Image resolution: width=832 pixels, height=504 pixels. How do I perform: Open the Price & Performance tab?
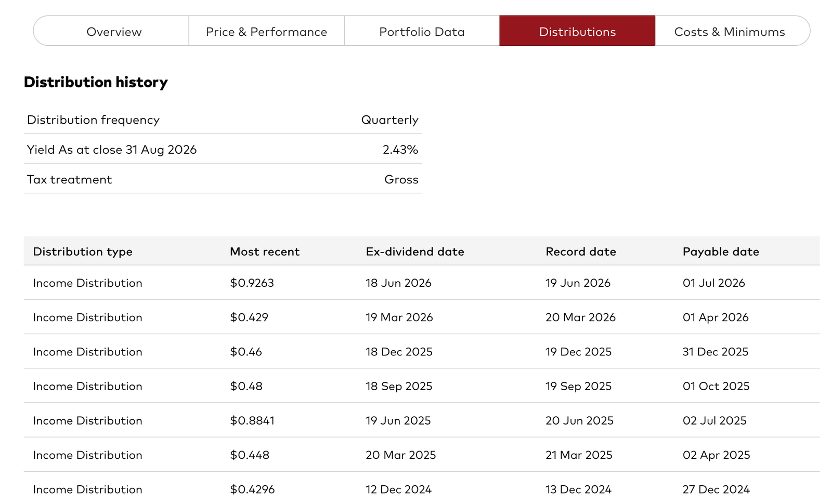coord(266,31)
